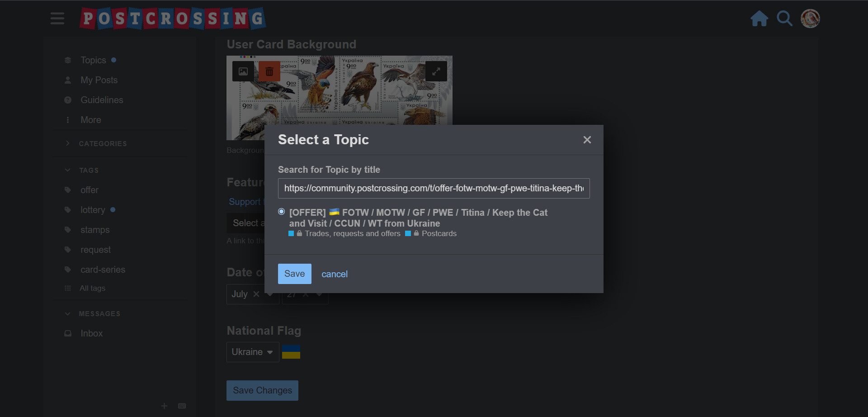Open the search magnifier icon

pos(785,19)
